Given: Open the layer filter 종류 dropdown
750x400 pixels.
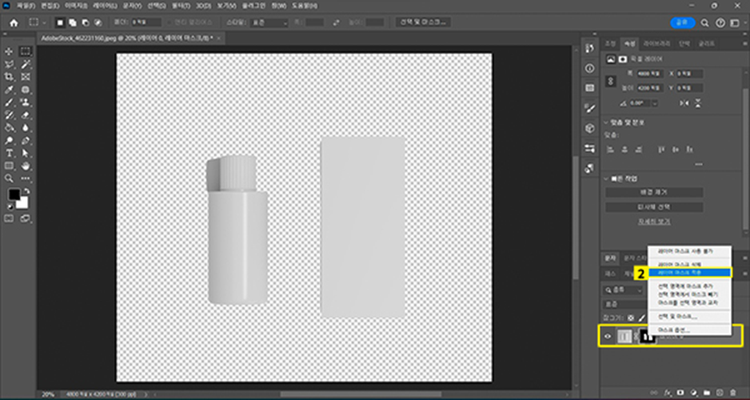Looking at the screenshot, I should [x=624, y=290].
